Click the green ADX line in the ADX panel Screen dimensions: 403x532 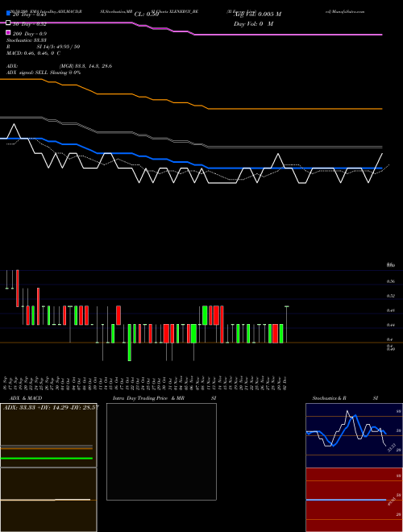click(x=47, y=459)
